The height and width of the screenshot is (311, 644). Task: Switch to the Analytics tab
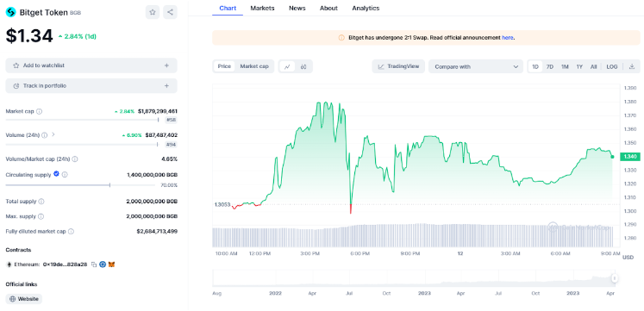pyautogui.click(x=366, y=9)
